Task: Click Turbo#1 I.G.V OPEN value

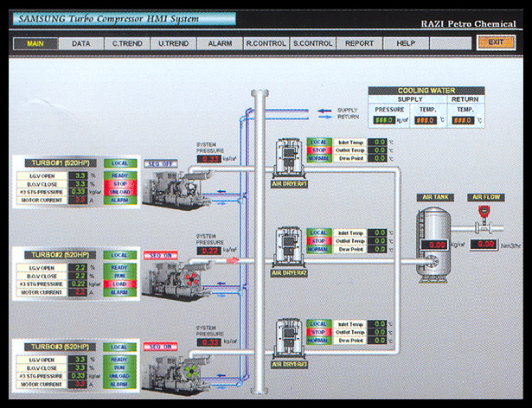Action: pos(78,175)
